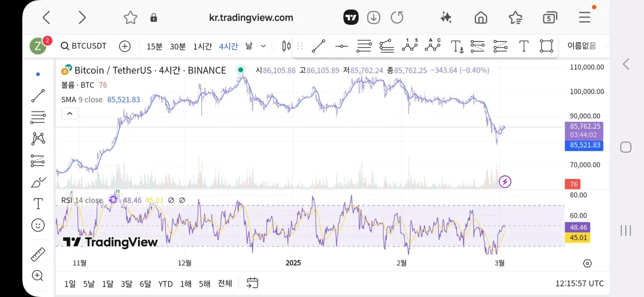Select the trend line tool in left sidebar
The image size is (644, 297).
pyautogui.click(x=38, y=96)
